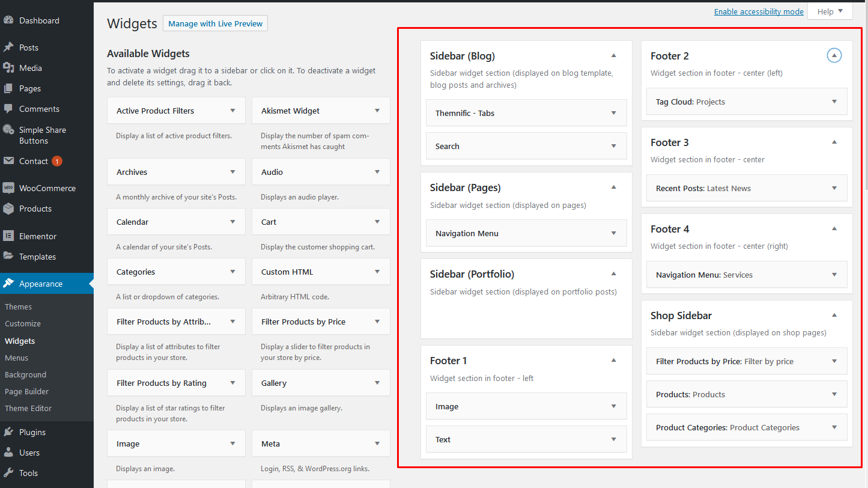Click the Manage with Live Preview button
868x488 pixels.
(x=215, y=23)
